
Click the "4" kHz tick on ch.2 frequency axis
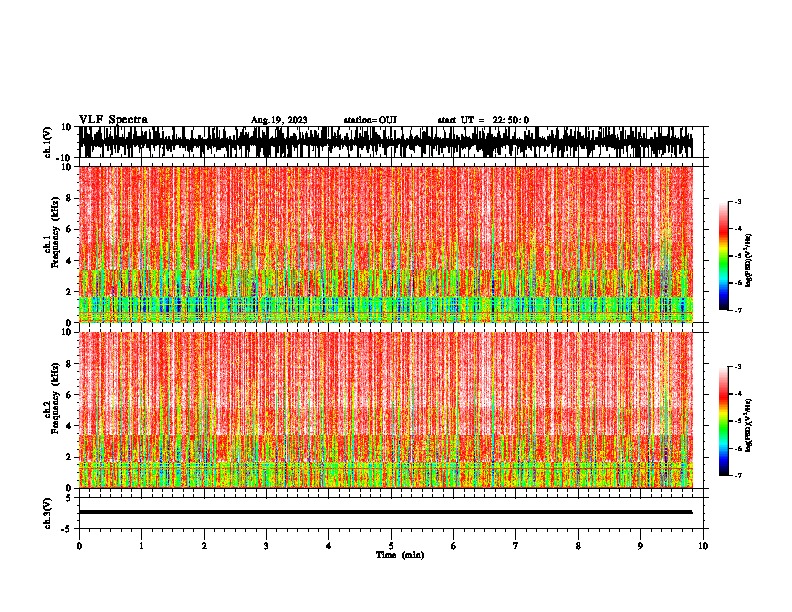[x=70, y=426]
